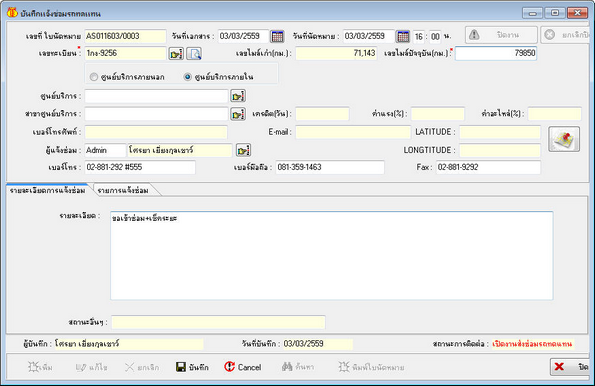Switch to รายการแจ้งซ่อม tab
Viewport: 595px width, 386px height.
[x=123, y=190]
